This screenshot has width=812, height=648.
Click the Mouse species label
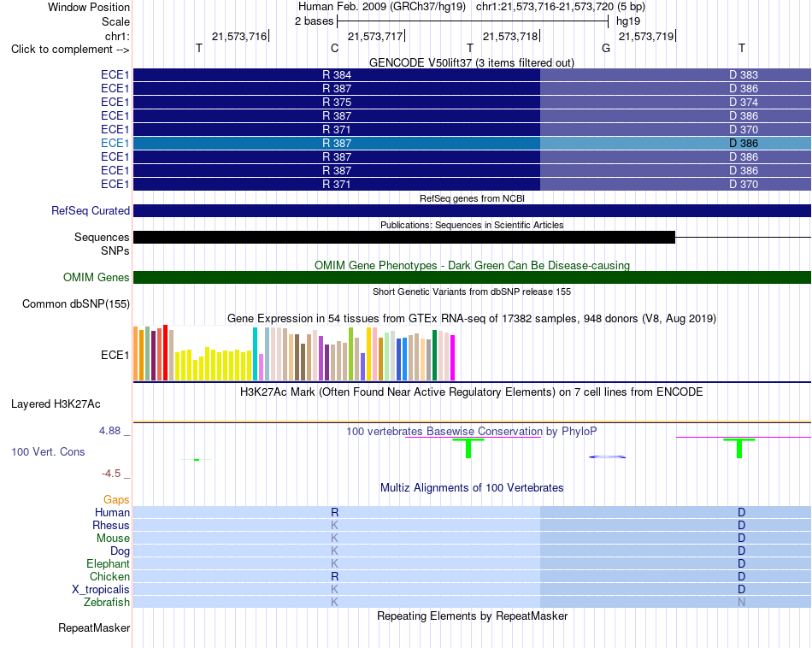tap(113, 539)
